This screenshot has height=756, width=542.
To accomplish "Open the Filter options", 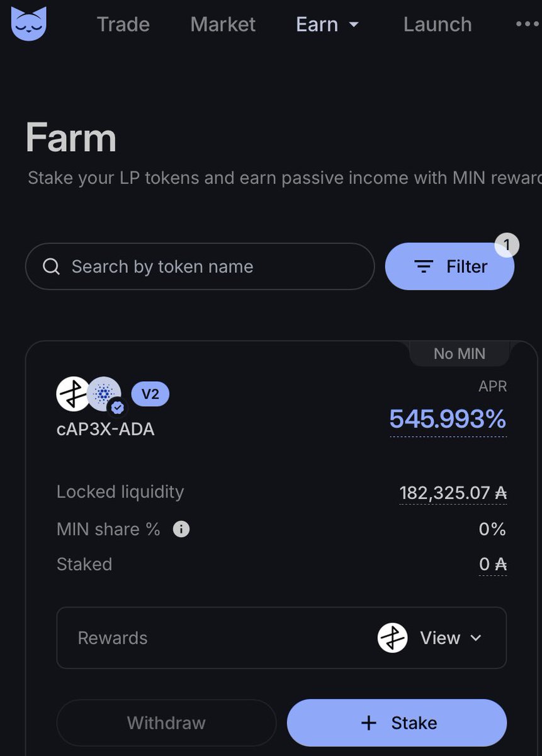I will coord(449,266).
